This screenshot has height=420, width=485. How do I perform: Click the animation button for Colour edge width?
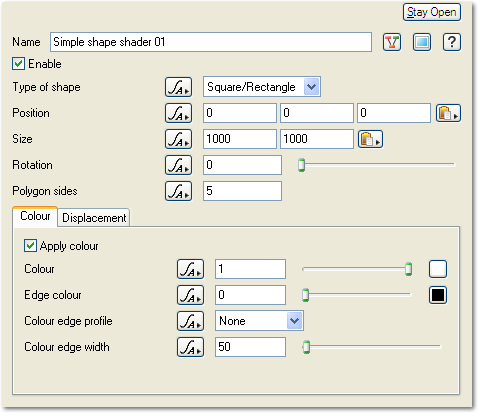point(190,347)
